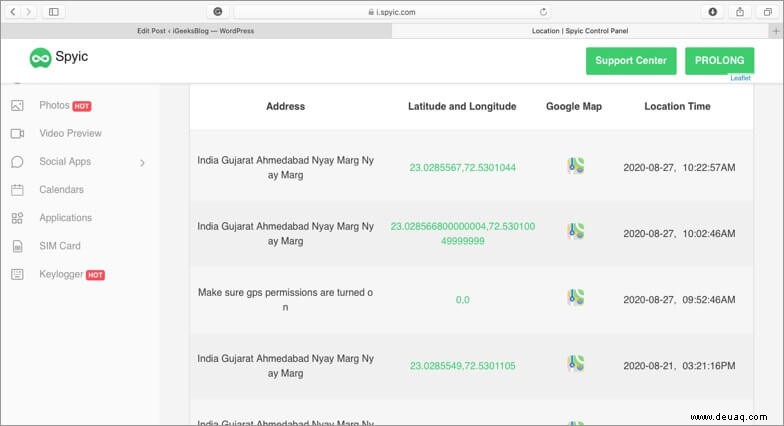The width and height of the screenshot is (784, 426).
Task: Open Photos in the sidebar
Action: 54,106
